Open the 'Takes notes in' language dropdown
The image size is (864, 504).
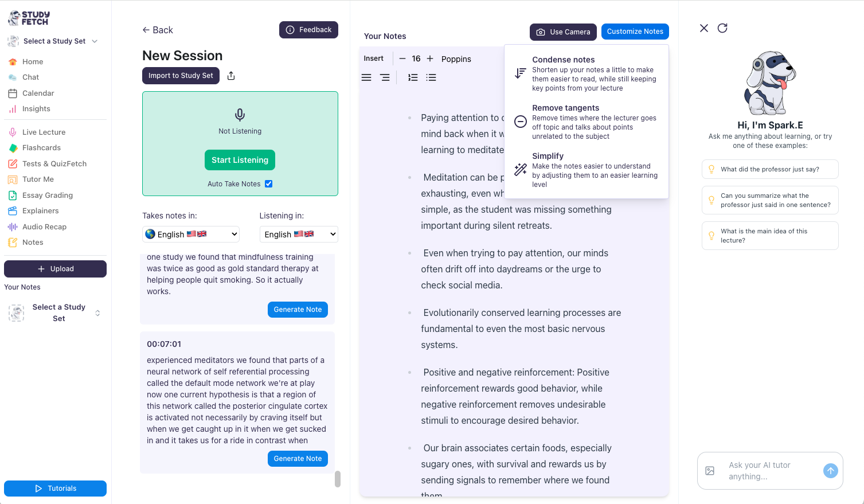point(190,234)
